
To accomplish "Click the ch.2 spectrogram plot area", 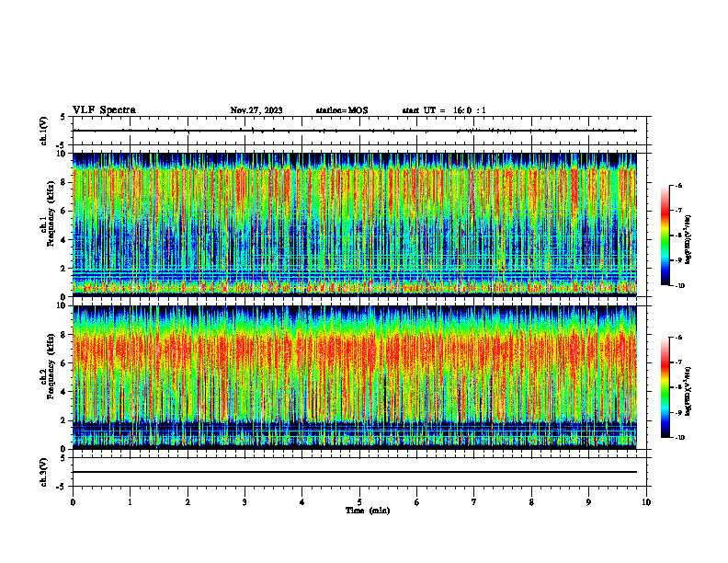I will (355, 377).
